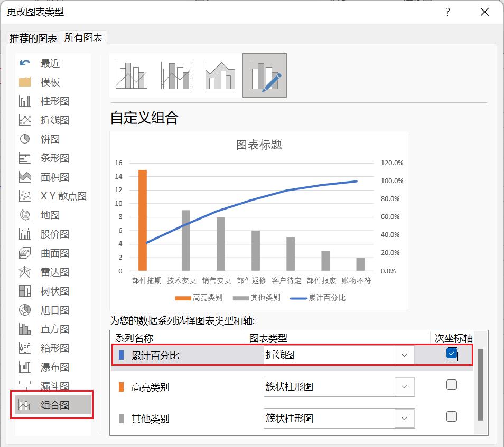504x447 pixels.
Task: Open the 模板 templates folder category
Action: (53, 82)
